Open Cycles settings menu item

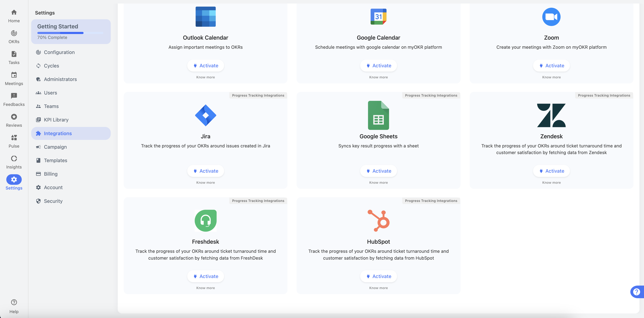point(71,66)
